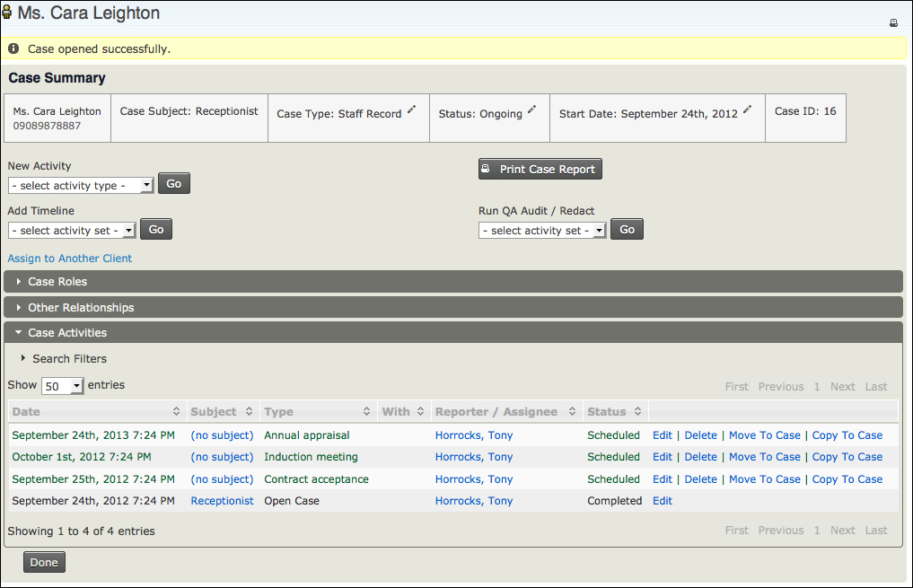Delete the Annual appraisal activity

pyautogui.click(x=700, y=435)
